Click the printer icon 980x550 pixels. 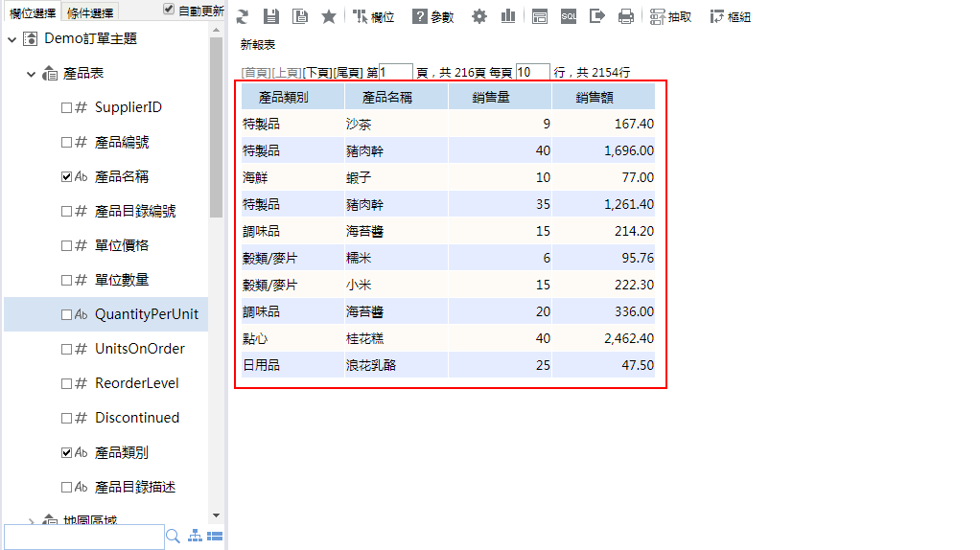click(x=626, y=16)
